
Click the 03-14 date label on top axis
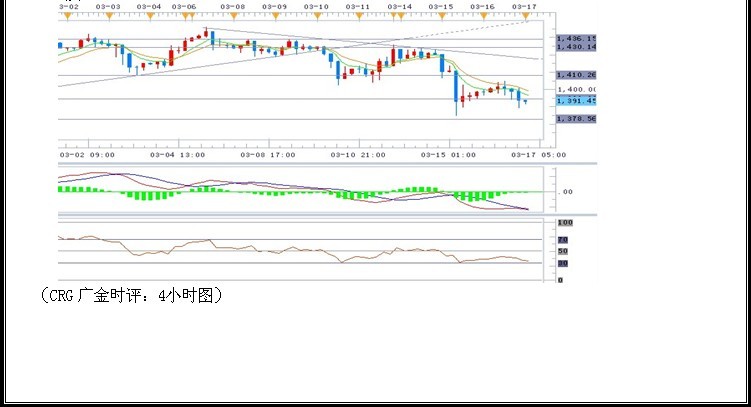(x=399, y=7)
